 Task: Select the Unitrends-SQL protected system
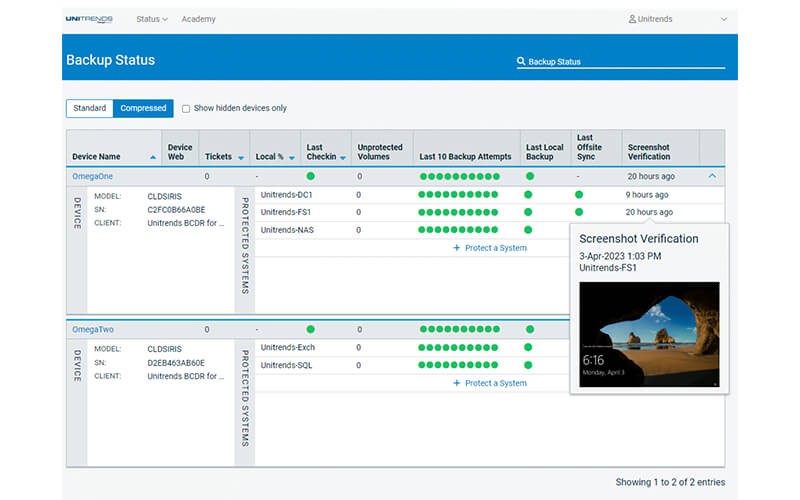click(x=286, y=365)
